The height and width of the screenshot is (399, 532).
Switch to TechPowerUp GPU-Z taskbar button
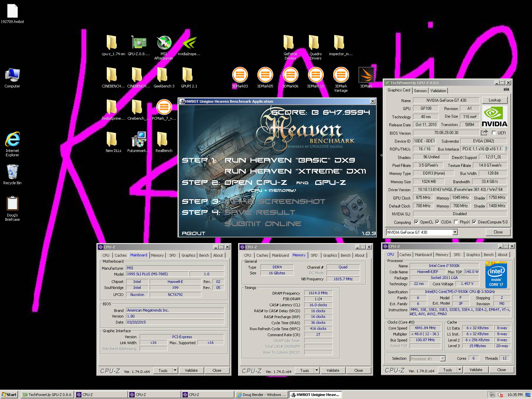tap(47, 395)
